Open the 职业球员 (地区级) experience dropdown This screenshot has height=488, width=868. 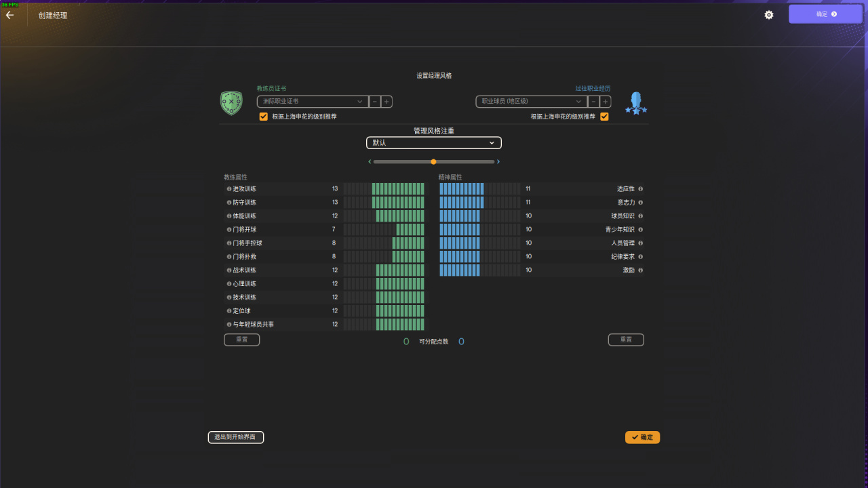pyautogui.click(x=532, y=102)
